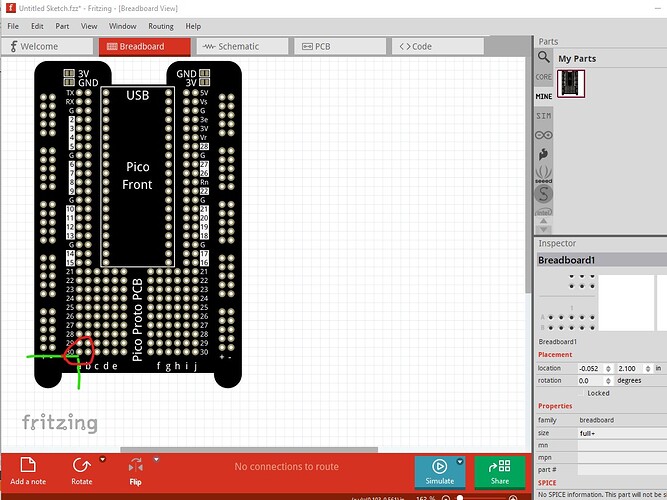This screenshot has height=500, width=667.
Task: Click the Properties section heading
Action: tap(555, 406)
